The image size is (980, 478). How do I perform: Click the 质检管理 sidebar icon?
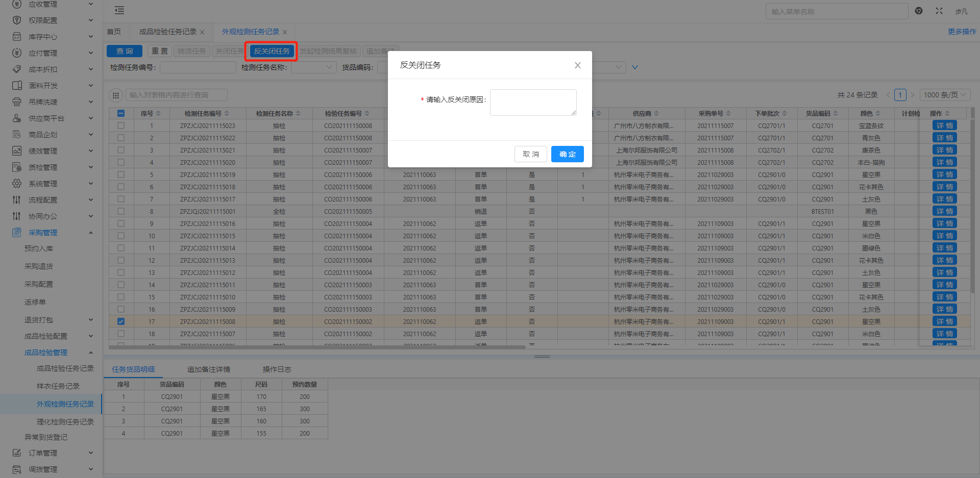point(17,167)
